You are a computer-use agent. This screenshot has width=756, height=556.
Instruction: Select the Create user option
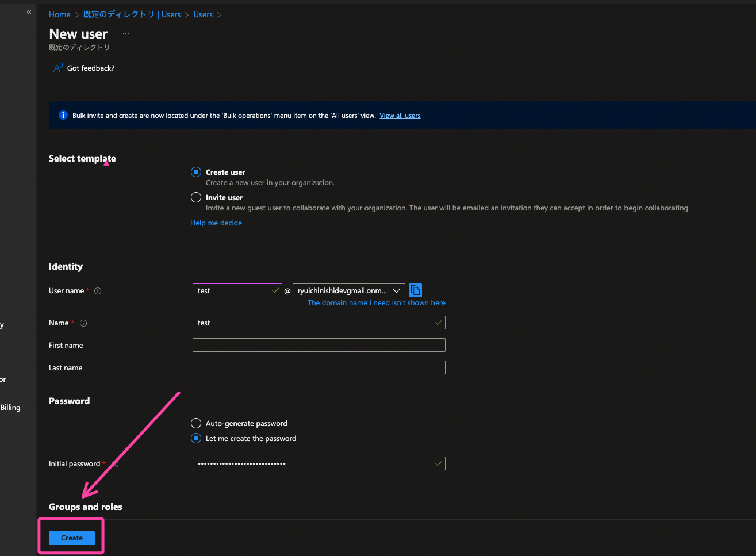pos(195,171)
